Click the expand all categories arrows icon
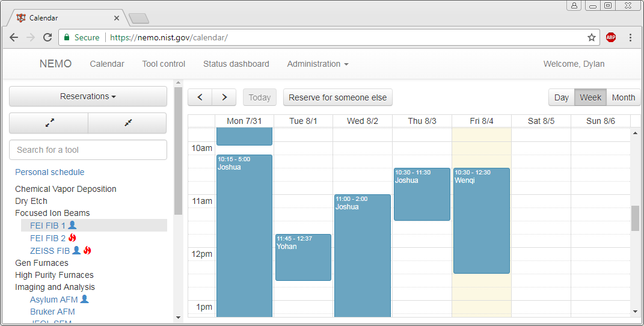The height and width of the screenshot is (326, 644). [49, 123]
